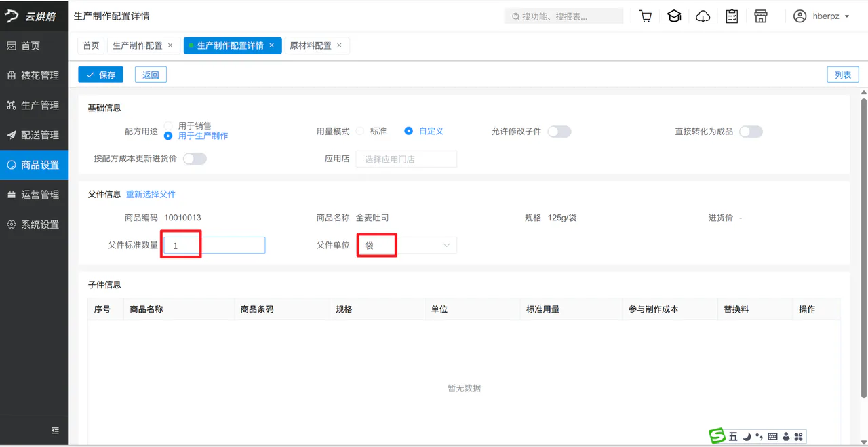This screenshot has width=868, height=447.
Task: Open the 应用店 store selector
Action: coord(406,159)
